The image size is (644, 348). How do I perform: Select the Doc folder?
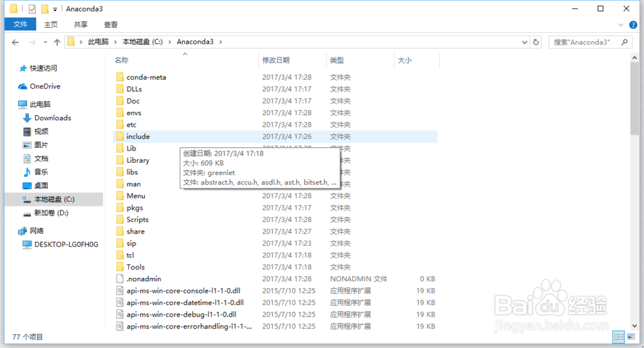(133, 101)
